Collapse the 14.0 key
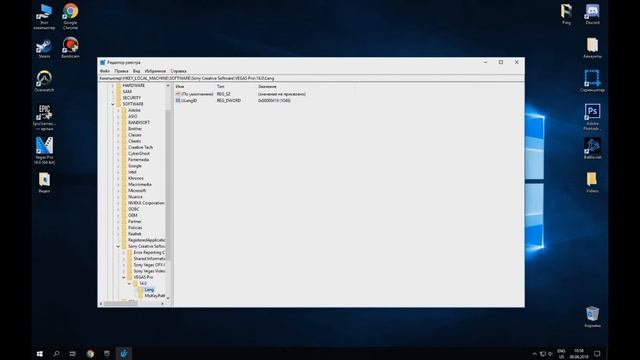Image resolution: width=640 pixels, height=360 pixels. click(129, 283)
